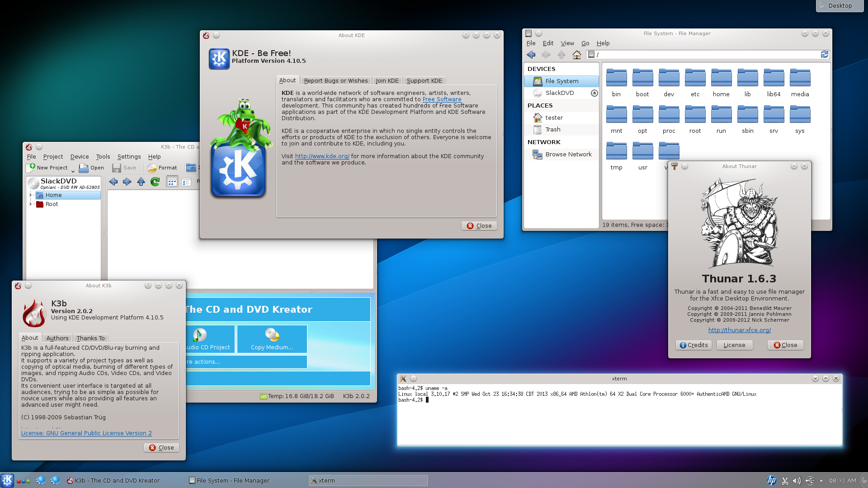Reload location in Thunar path bar
The image size is (868, 488).
(x=825, y=54)
